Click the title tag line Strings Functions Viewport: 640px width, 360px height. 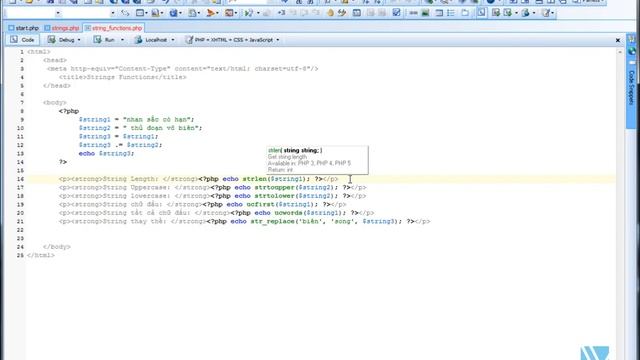coord(122,77)
